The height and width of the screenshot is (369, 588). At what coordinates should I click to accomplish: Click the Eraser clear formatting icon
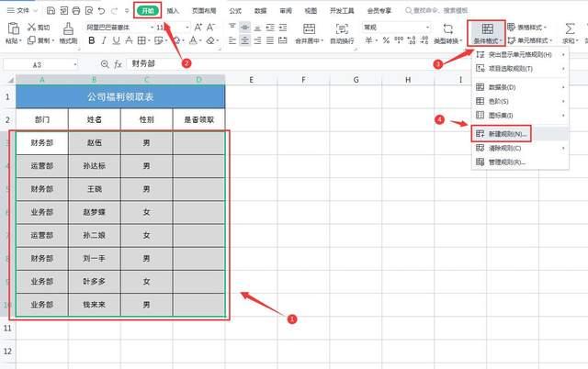(210, 40)
